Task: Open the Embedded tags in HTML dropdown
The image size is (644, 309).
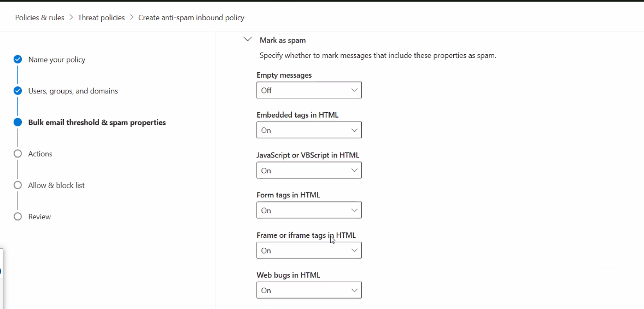Action: click(x=309, y=130)
